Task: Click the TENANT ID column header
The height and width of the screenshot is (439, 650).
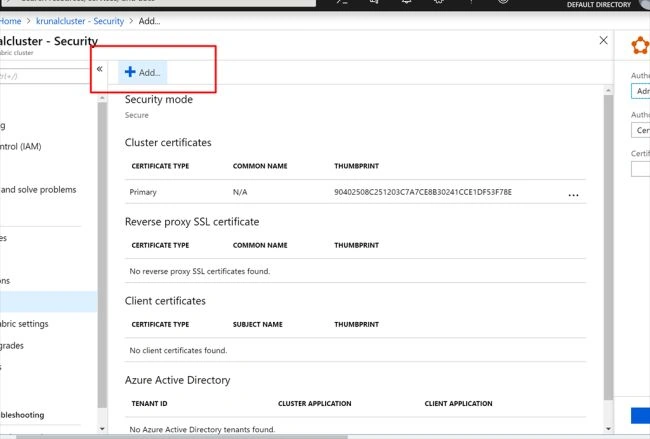Action: [149, 403]
